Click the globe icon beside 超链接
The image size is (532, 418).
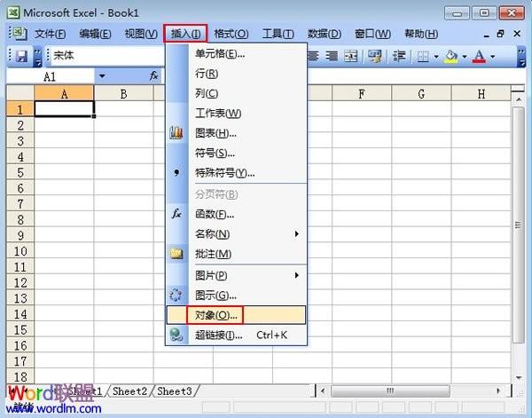(176, 335)
